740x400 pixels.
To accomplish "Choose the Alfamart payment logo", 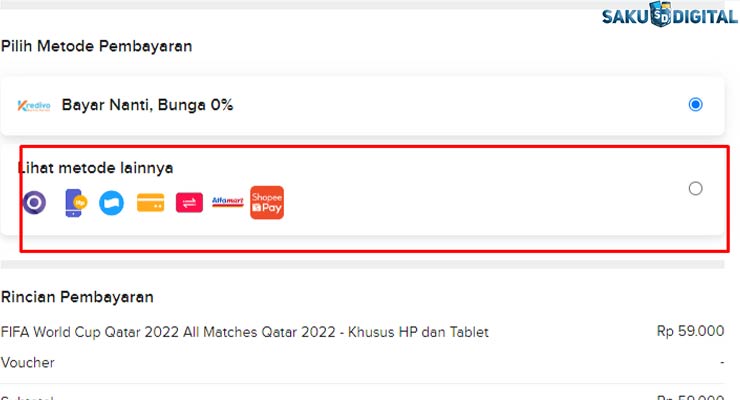I will (228, 203).
